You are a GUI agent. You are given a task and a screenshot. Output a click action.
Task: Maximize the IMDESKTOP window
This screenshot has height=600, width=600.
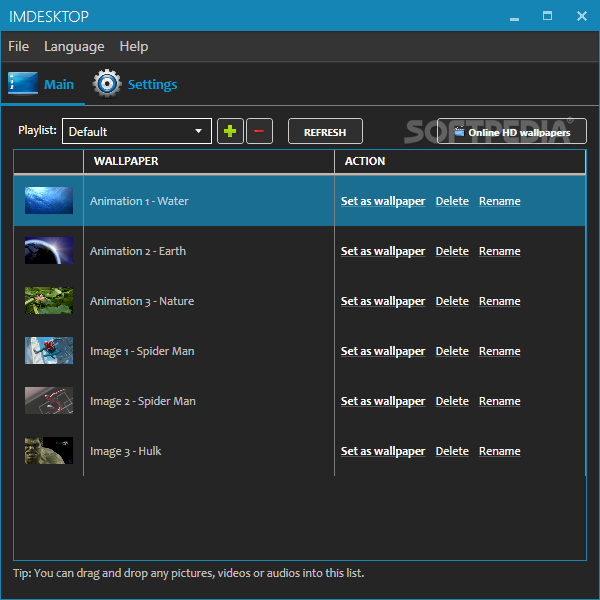coord(548,16)
